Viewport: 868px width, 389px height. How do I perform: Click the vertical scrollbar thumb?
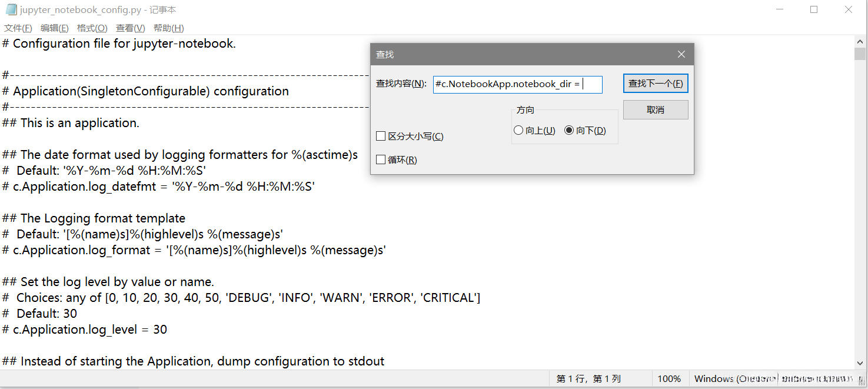pyautogui.click(x=860, y=54)
